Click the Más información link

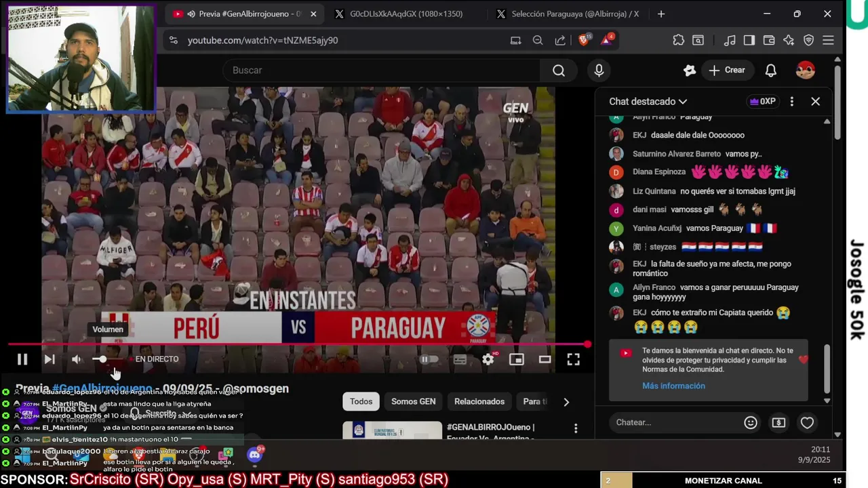pos(673,386)
